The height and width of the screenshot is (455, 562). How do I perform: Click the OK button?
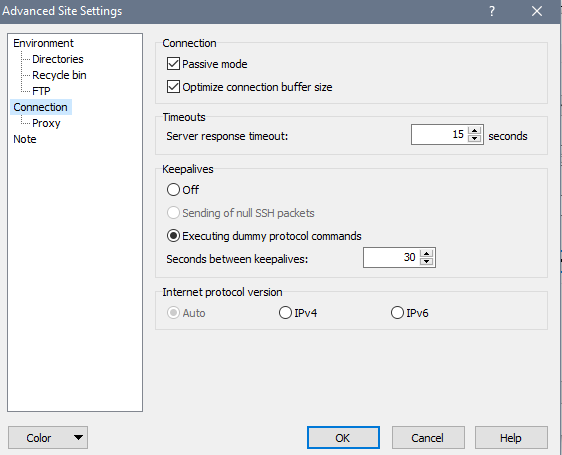(343, 437)
